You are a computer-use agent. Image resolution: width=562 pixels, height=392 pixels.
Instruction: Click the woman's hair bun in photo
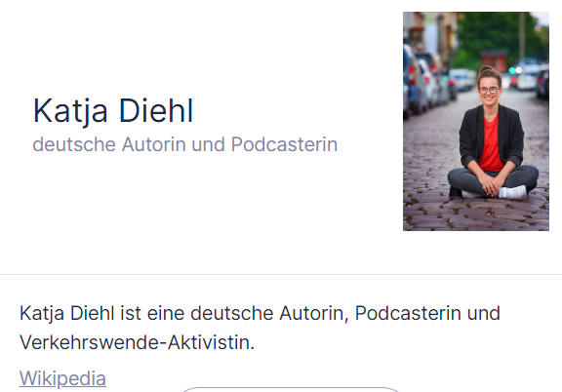(486, 69)
